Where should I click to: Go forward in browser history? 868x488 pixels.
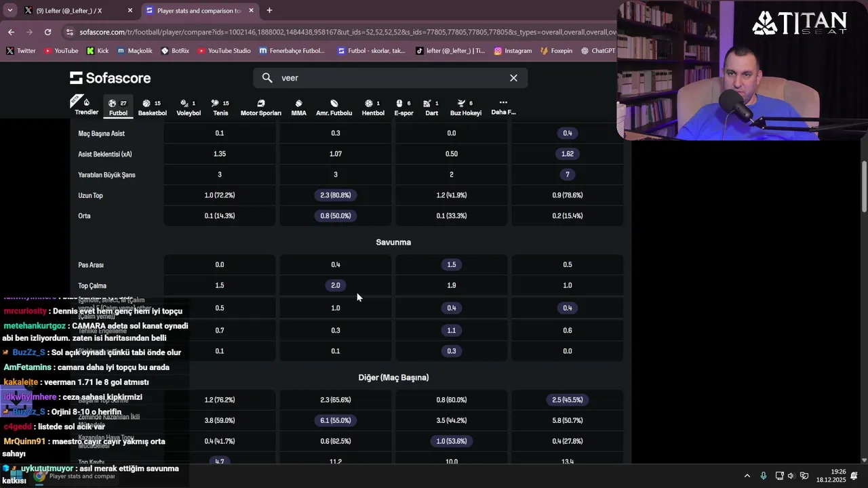point(29,32)
